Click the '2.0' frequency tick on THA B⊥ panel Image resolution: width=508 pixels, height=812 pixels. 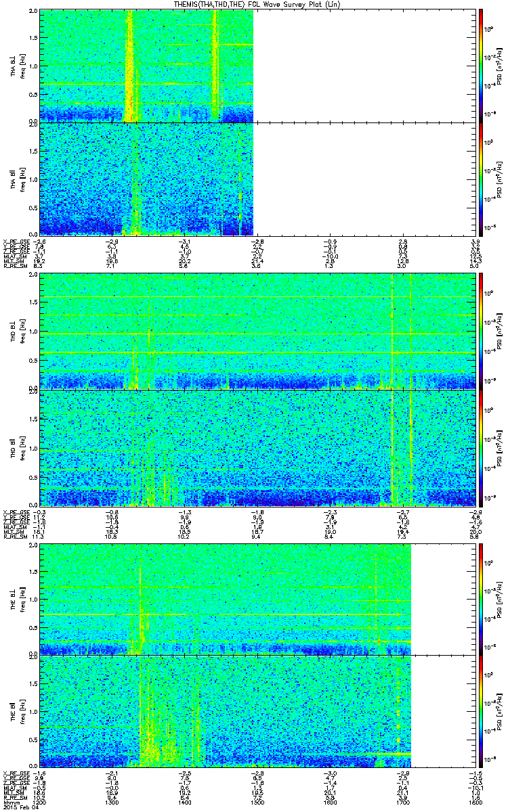coord(32,12)
